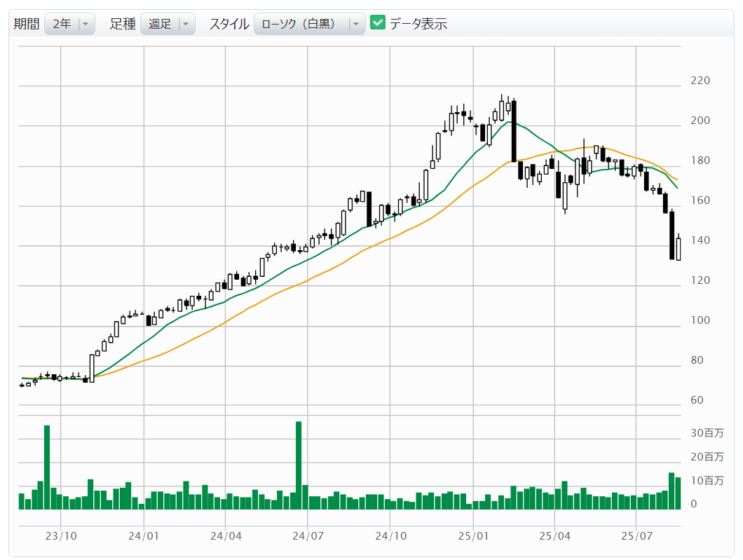
Task: Expand the スタイル dropdown showing ローソク（白黒）
Action: coord(303,24)
